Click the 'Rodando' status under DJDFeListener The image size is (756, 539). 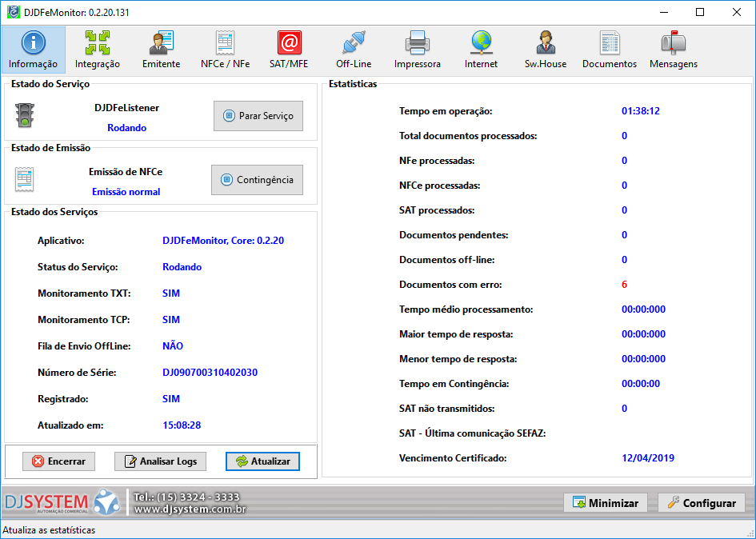[x=127, y=128]
